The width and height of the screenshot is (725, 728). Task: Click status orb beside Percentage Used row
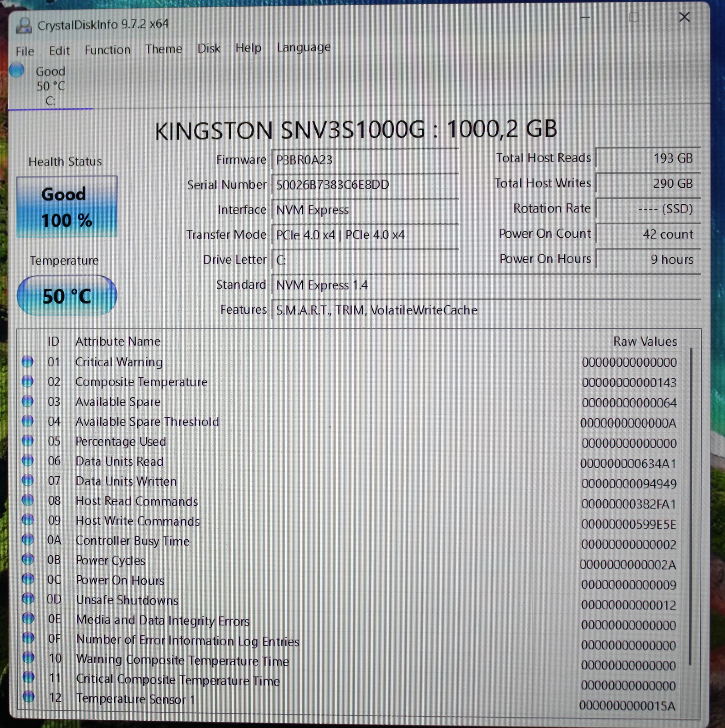27,440
